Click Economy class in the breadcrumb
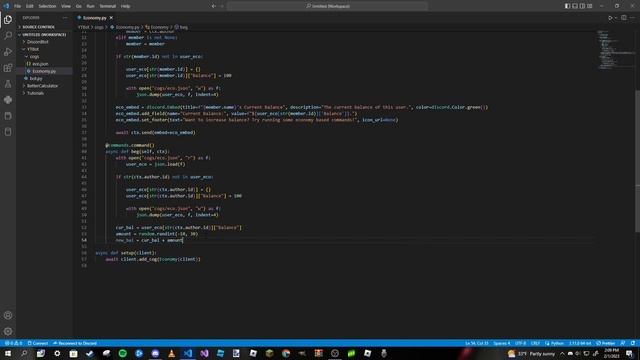The width and height of the screenshot is (640, 360). pyautogui.click(x=157, y=27)
